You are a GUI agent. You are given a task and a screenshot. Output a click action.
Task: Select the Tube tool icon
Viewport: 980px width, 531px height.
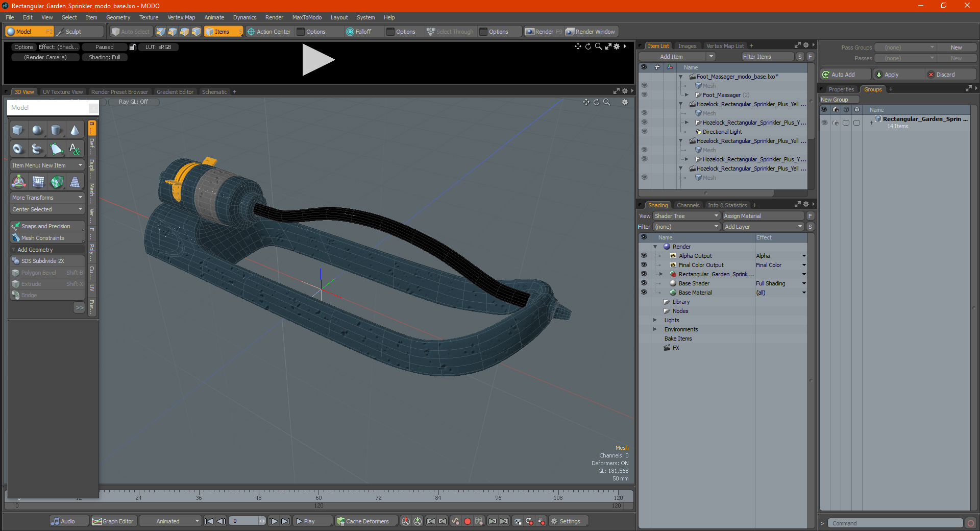tap(37, 149)
